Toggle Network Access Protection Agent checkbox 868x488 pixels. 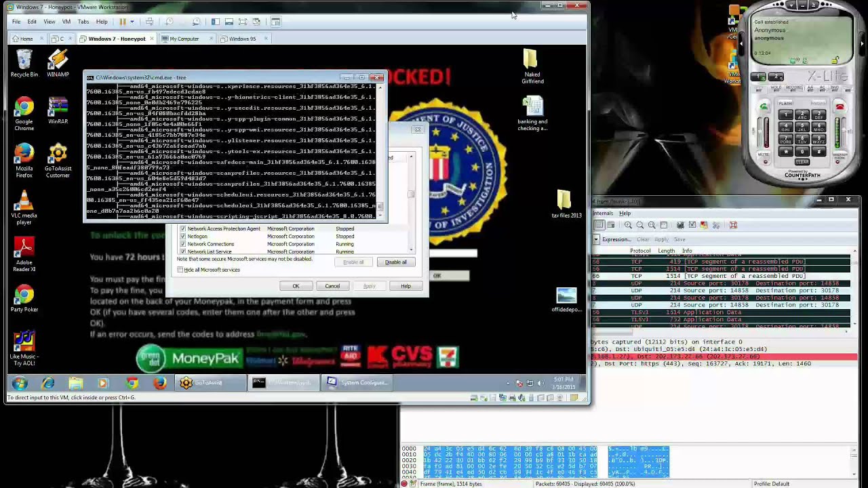click(x=182, y=229)
